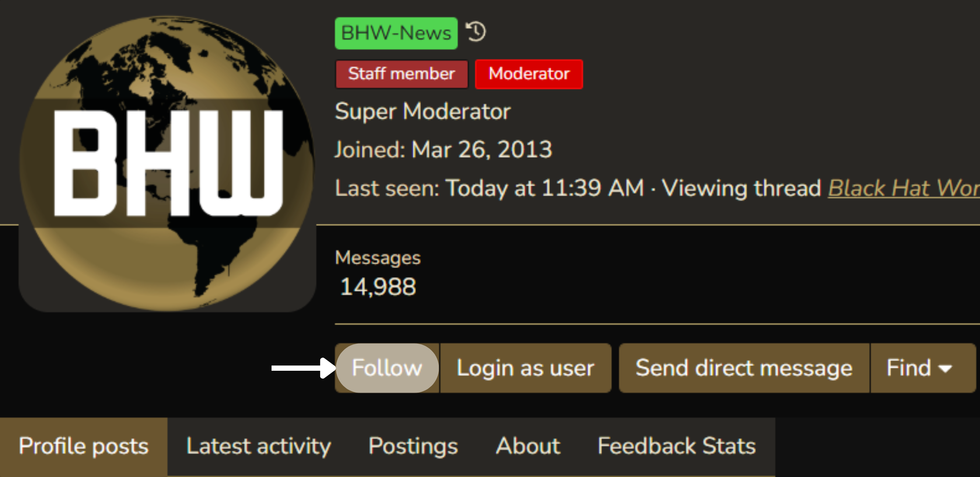Click the 14,988 messages count
Screen dimensions: 980x477
pos(378,287)
